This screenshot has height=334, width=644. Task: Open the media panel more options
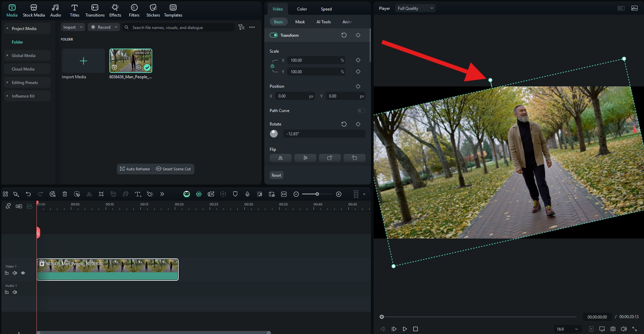tap(252, 27)
